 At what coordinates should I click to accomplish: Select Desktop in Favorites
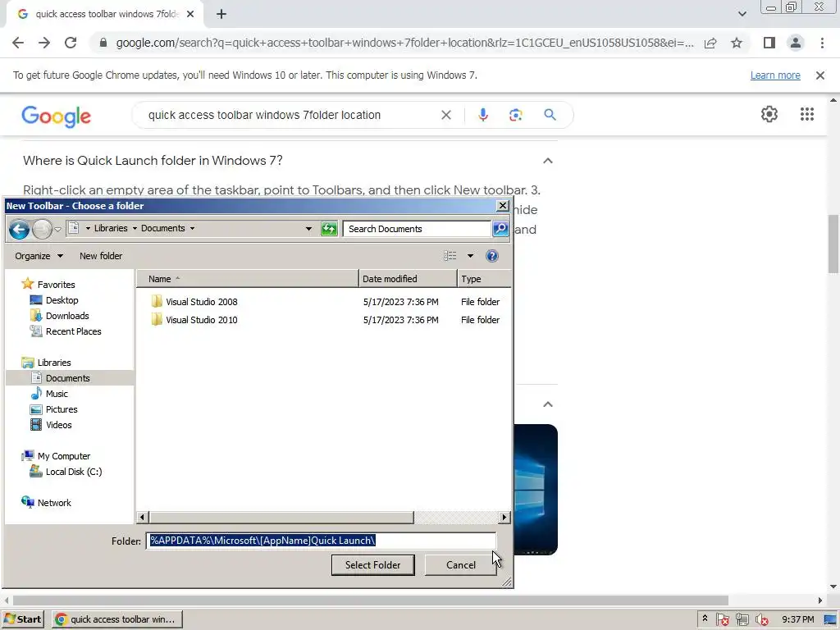62,300
